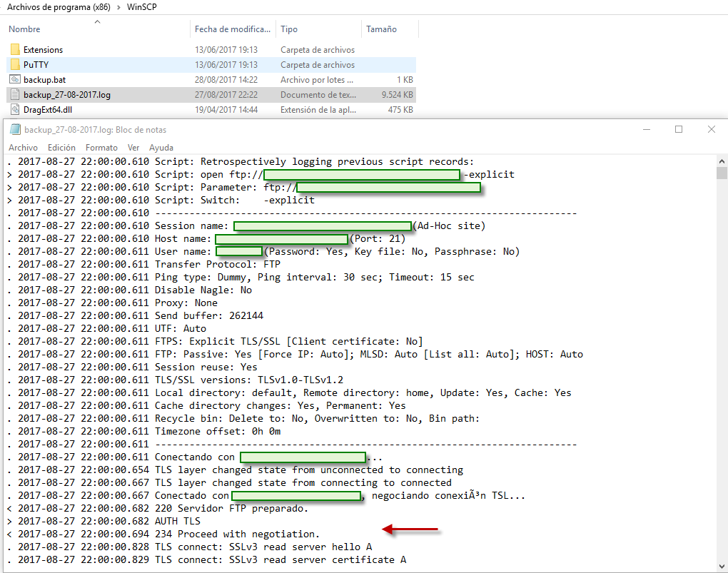Click the scrollbar up arrow in Notepad
Viewport: 728px width, 573px height.
pos(721,161)
